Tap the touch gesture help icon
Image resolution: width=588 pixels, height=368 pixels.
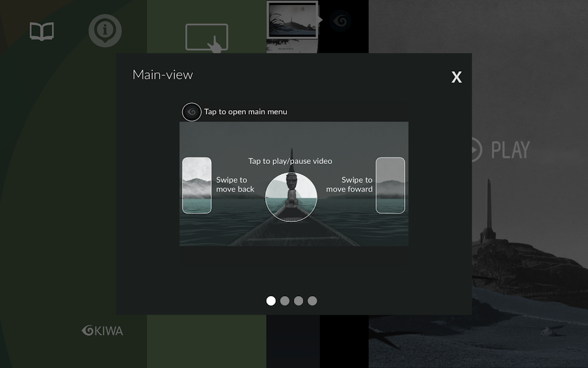[207, 38]
